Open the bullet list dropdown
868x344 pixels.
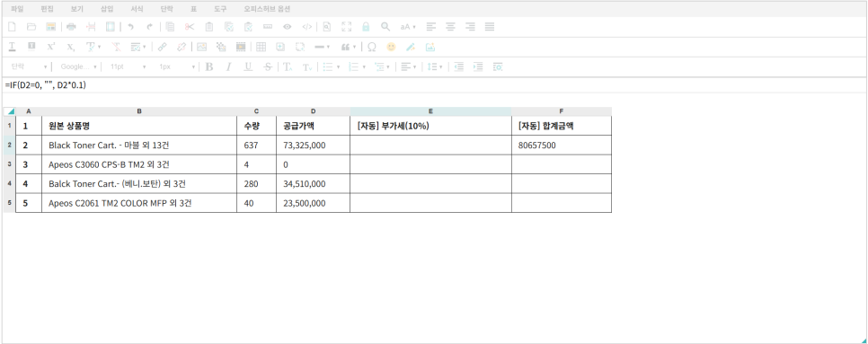(x=331, y=67)
